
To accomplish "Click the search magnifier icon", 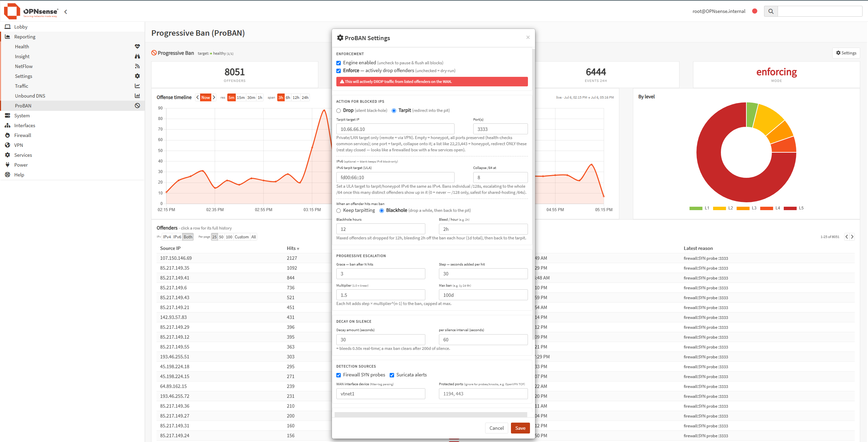I will [771, 11].
